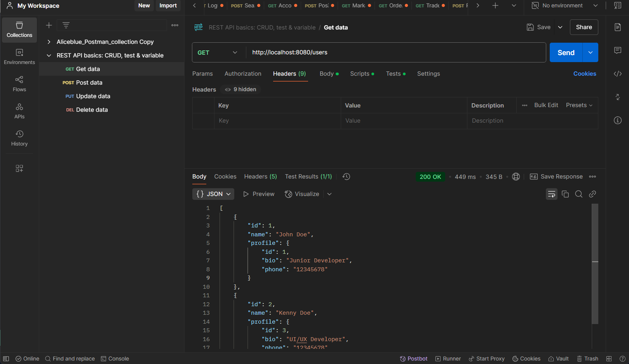Open the request info icon
This screenshot has width=629, height=364.
coord(618,120)
